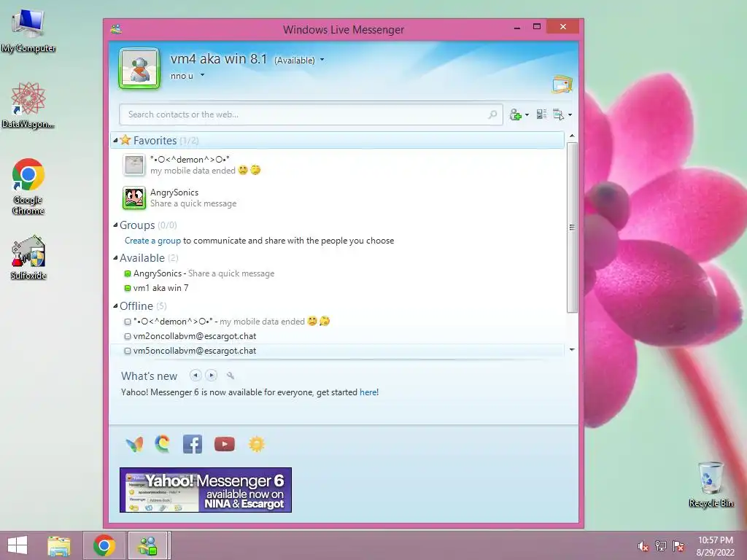Click the muted volume tray icon
Screen dimensions: 747x560
tap(643, 546)
